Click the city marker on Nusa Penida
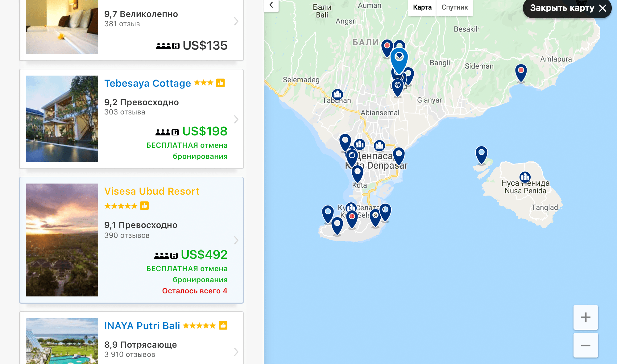617x364 pixels. [x=525, y=177]
